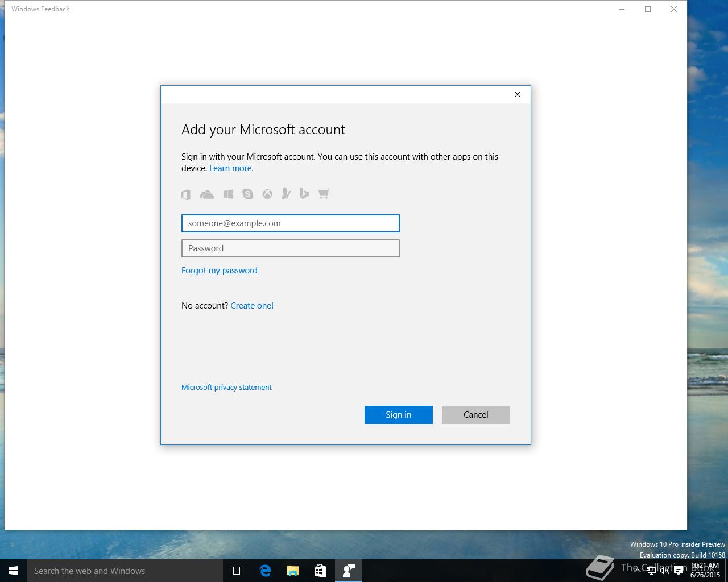Screen dimensions: 728x582
Task: Close the Add your Microsoft account dialog
Action: [x=518, y=94]
